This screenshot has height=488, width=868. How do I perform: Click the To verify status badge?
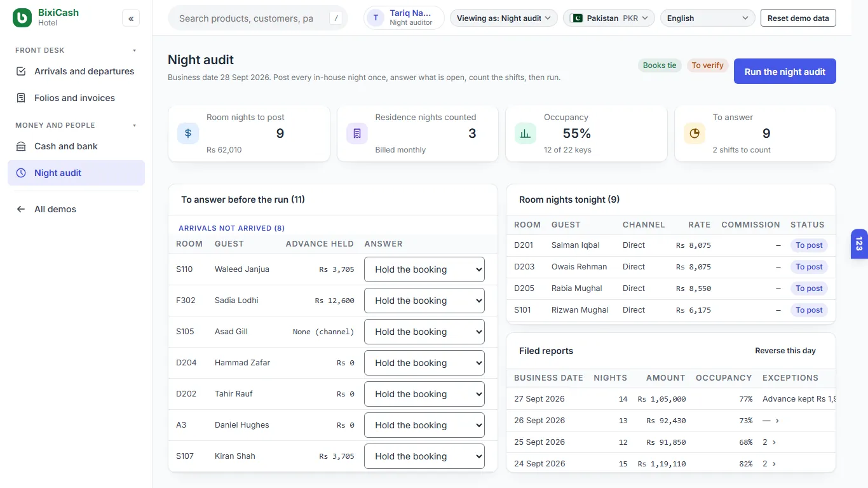coord(707,65)
